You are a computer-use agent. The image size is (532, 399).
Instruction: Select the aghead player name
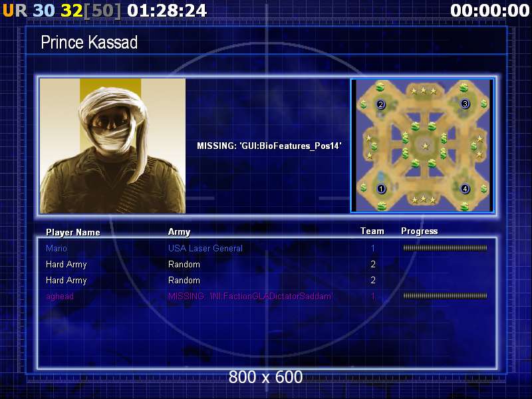(60, 297)
